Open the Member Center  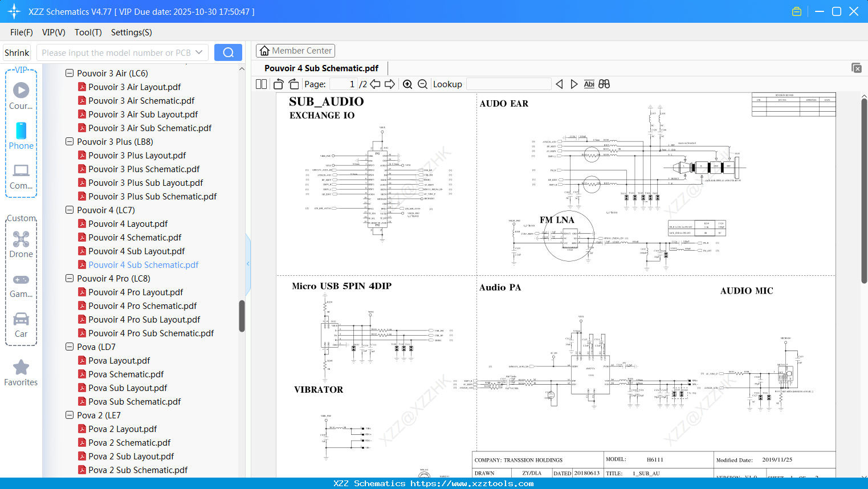pyautogui.click(x=295, y=50)
